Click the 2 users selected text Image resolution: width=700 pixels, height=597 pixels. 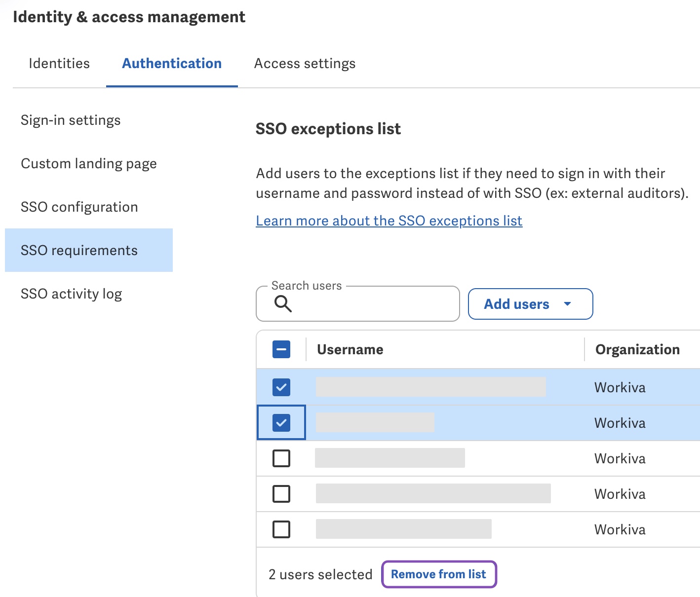[x=320, y=574]
